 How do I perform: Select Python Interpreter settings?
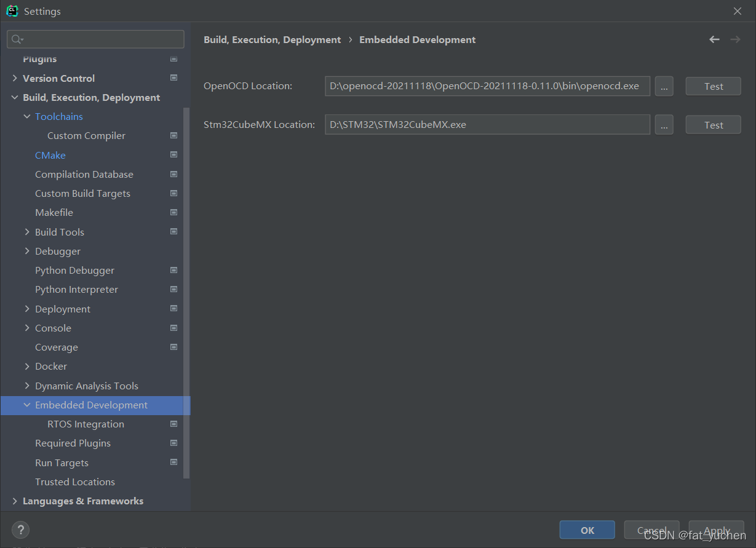(76, 289)
